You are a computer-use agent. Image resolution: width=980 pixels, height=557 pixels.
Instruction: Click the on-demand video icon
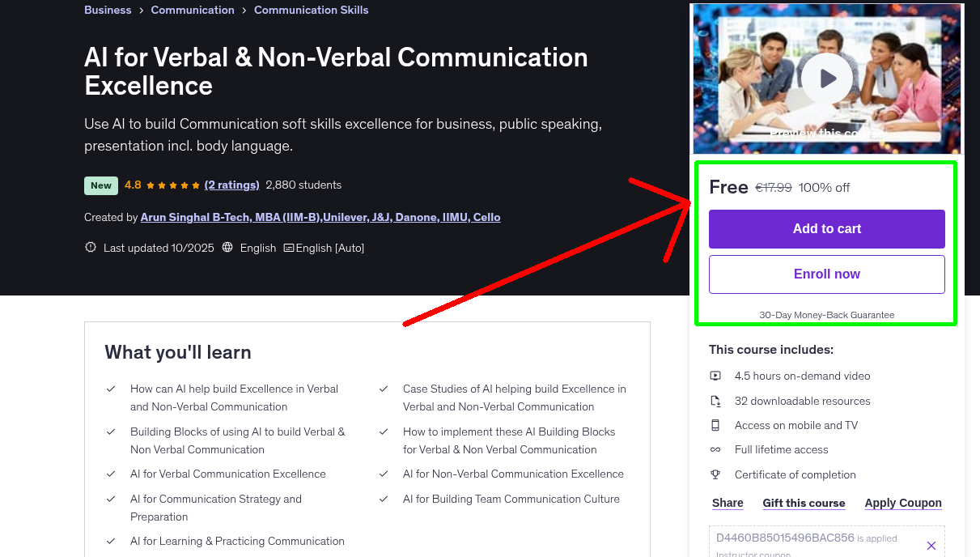(x=716, y=376)
